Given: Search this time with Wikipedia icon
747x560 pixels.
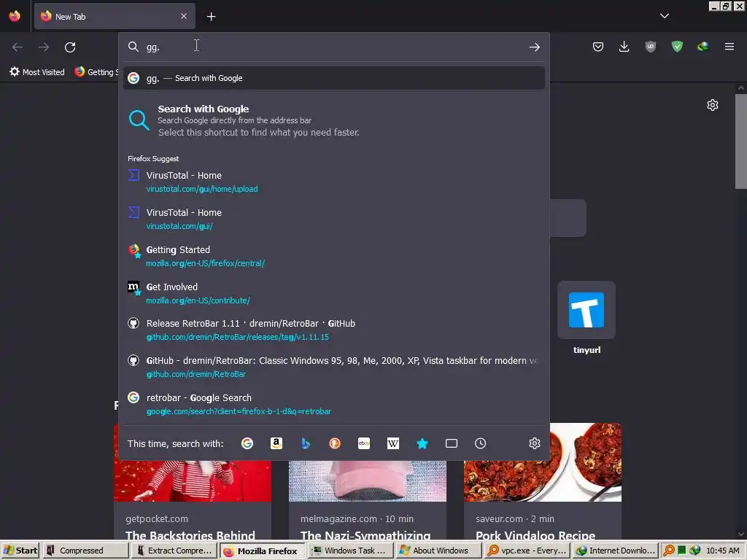Looking at the screenshot, I should click(393, 443).
